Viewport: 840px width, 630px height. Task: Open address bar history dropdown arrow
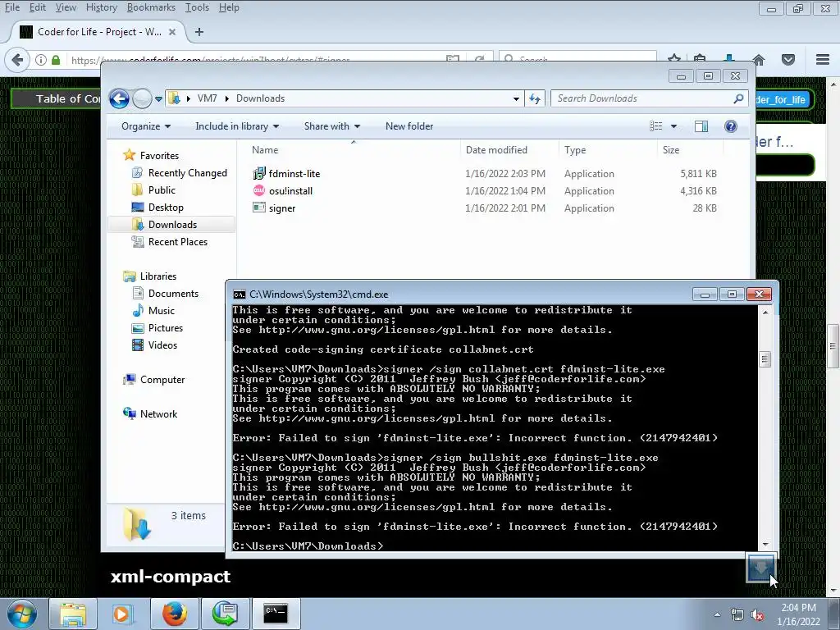click(516, 98)
